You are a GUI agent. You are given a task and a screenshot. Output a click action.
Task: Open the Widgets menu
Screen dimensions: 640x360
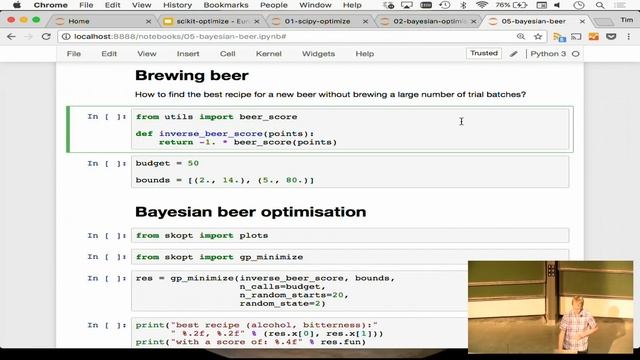(x=318, y=54)
